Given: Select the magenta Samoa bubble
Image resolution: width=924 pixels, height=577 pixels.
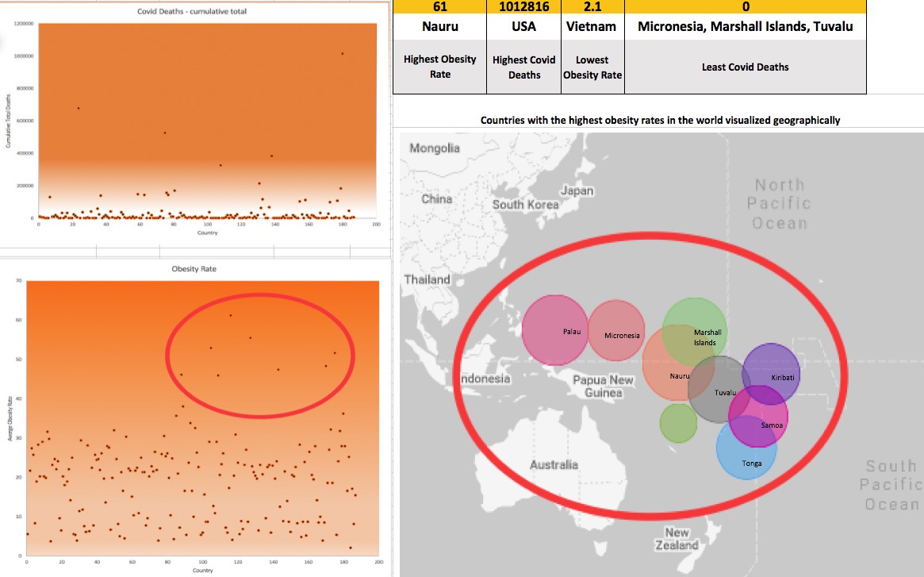Looking at the screenshot, I should [x=760, y=417].
